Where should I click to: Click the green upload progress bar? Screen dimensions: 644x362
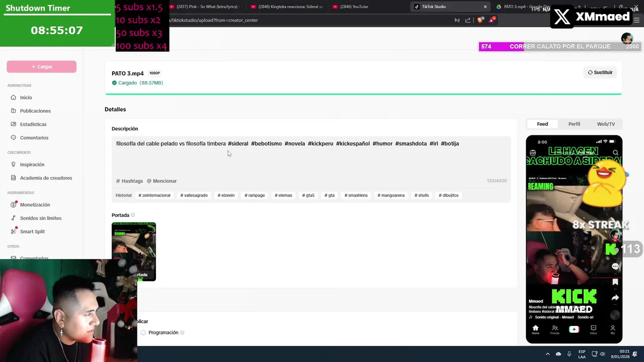point(363,94)
